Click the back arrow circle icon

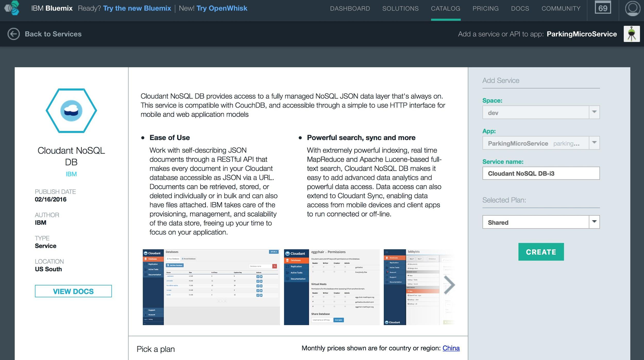coord(13,34)
